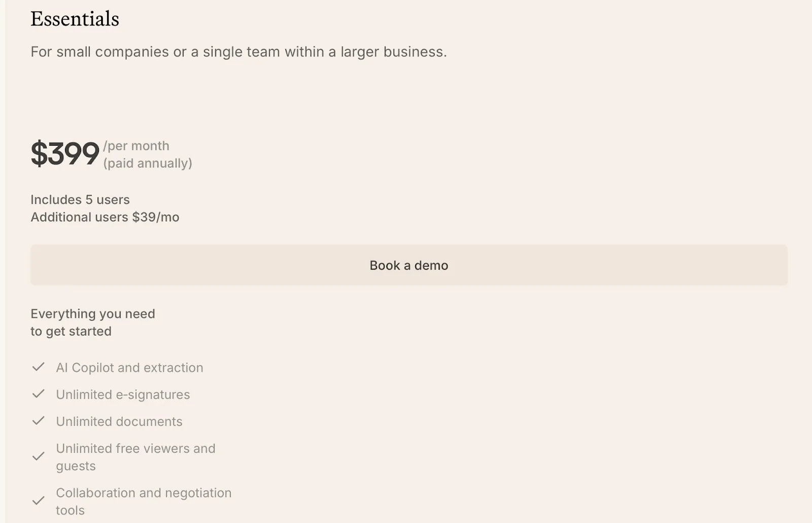Select the Essentials plan heading

pyautogui.click(x=75, y=19)
